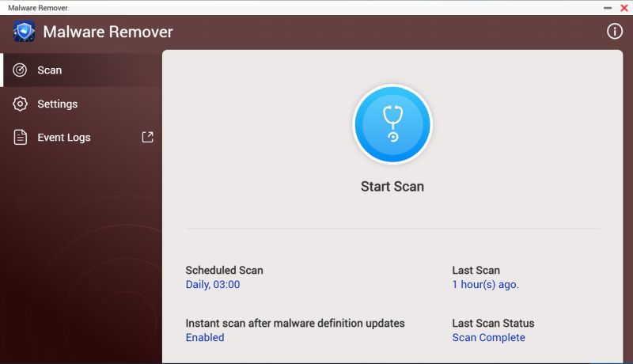The height and width of the screenshot is (364, 633).
Task: Click the Last Scan label
Action: pyautogui.click(x=476, y=271)
